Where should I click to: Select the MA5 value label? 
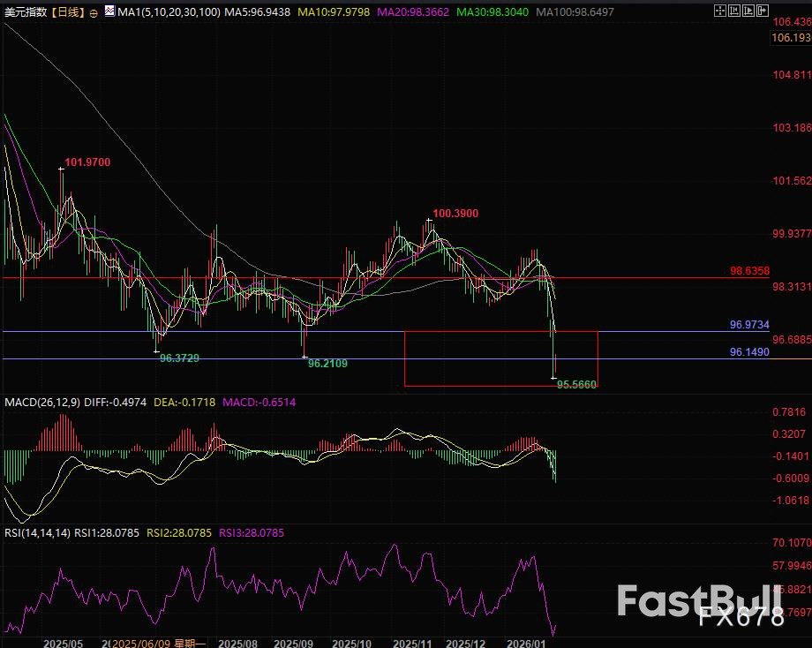point(259,12)
